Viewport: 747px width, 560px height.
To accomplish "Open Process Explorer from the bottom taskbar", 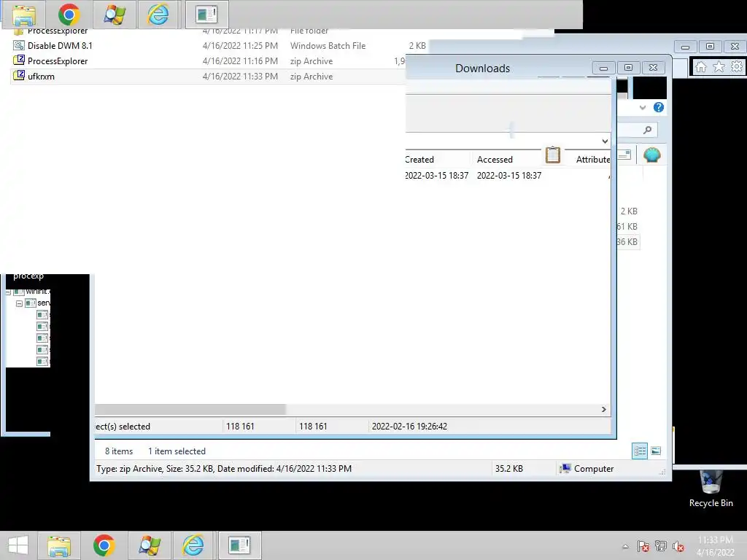I will click(239, 545).
